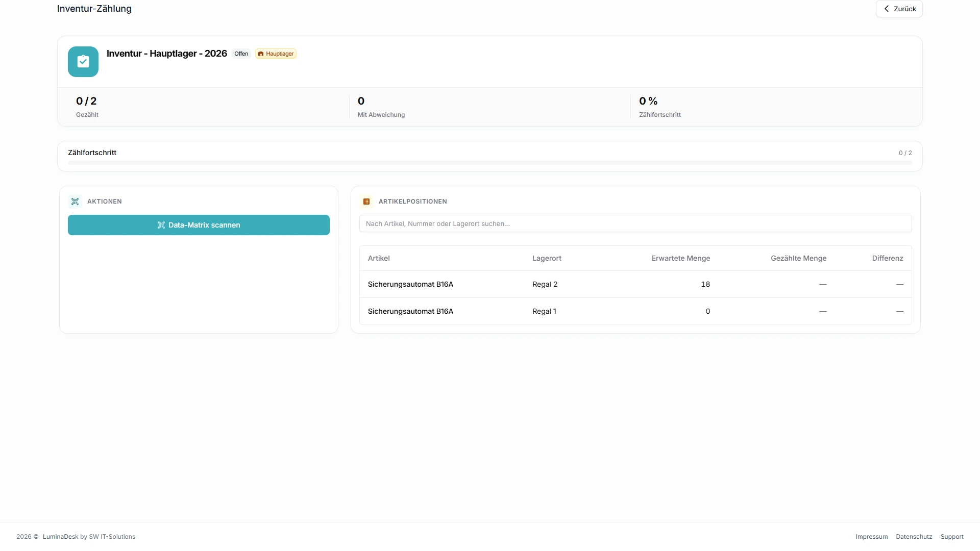
Task: Open the Sicherungsautomat B16A row in Regal 1
Action: pos(635,311)
